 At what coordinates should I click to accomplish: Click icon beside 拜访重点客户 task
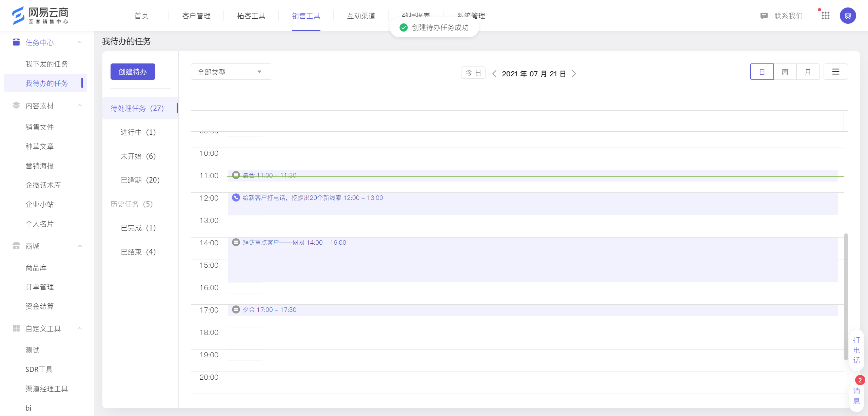tap(236, 242)
